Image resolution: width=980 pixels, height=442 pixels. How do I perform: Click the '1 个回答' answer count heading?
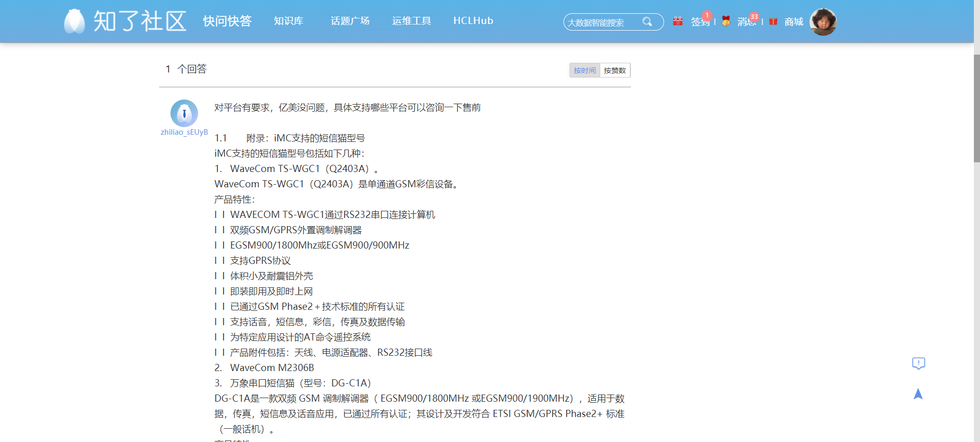(x=186, y=69)
